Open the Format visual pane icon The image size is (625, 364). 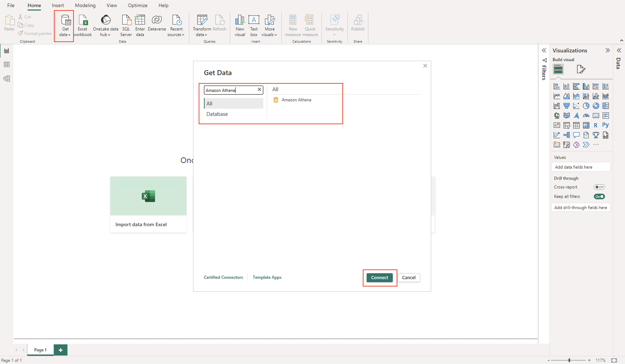click(581, 69)
